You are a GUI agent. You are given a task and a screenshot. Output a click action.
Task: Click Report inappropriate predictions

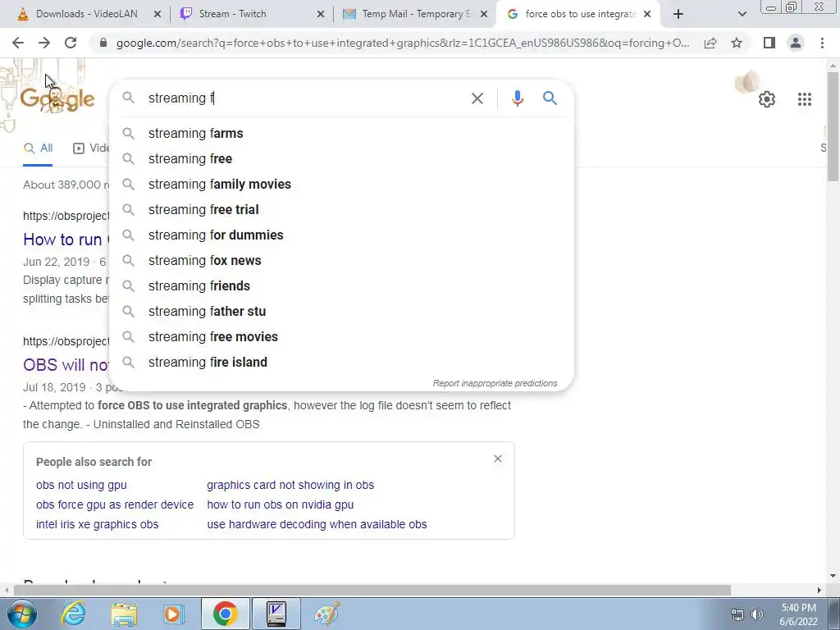point(495,384)
